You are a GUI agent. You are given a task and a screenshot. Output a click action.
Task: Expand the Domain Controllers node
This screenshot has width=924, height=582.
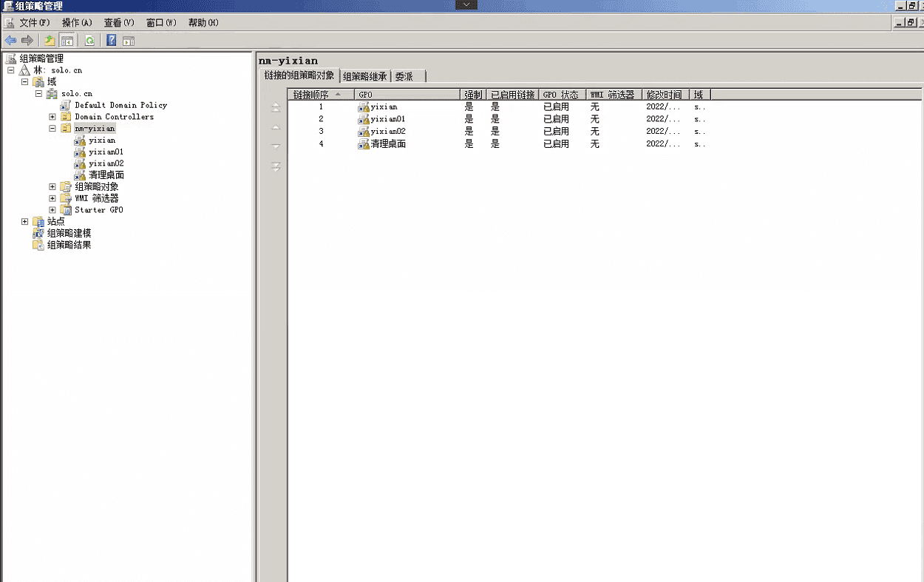52,117
